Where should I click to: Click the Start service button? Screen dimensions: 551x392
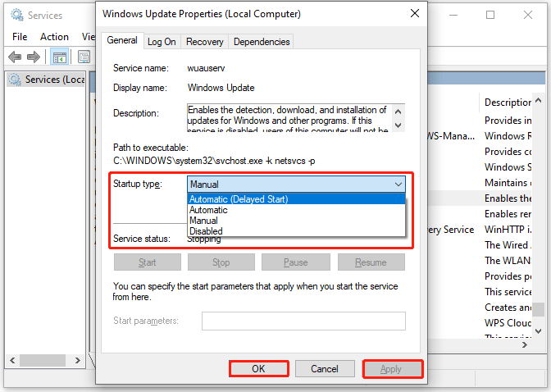tap(148, 262)
